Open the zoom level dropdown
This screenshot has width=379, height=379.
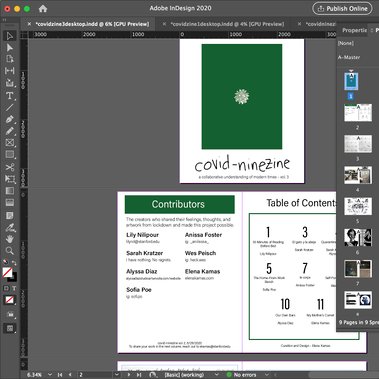pyautogui.click(x=50, y=375)
